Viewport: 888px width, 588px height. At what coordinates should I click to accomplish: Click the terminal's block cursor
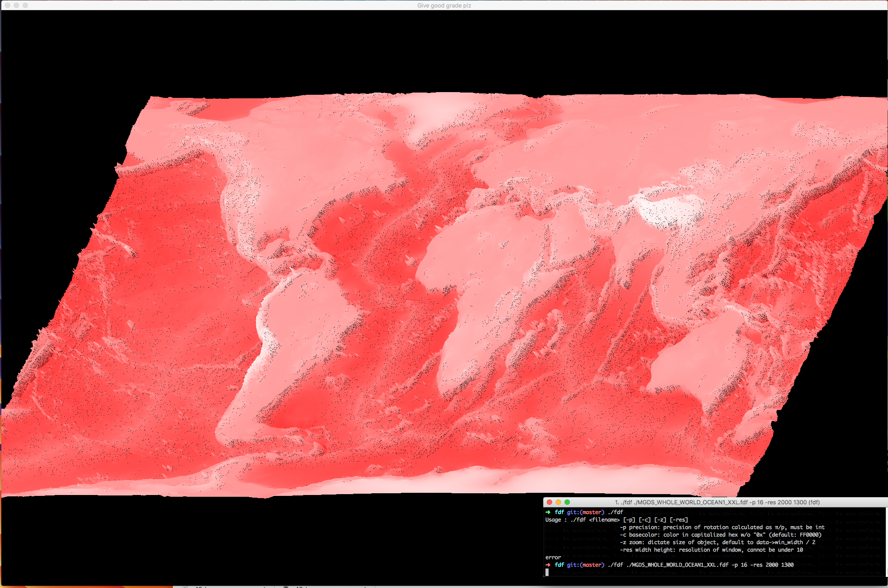[x=547, y=573]
